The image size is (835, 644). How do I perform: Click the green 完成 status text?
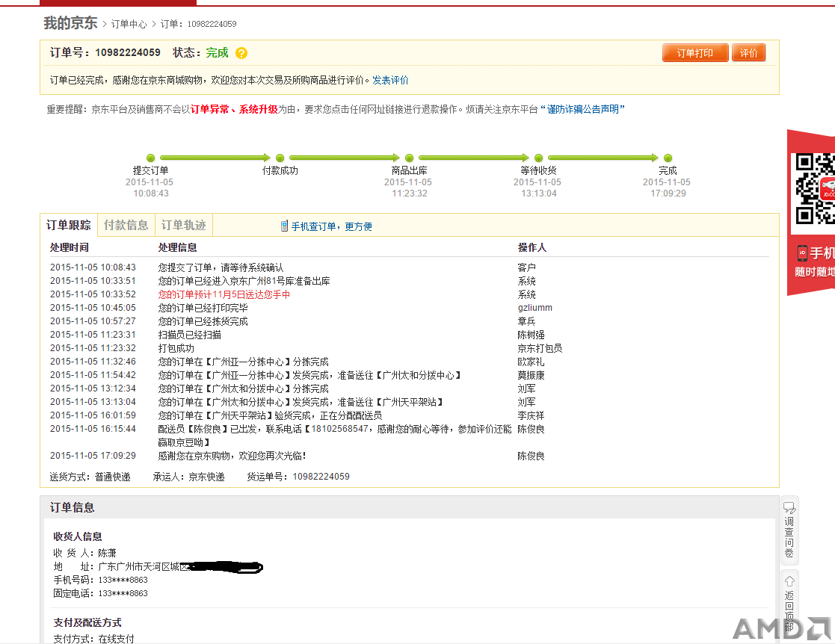218,53
